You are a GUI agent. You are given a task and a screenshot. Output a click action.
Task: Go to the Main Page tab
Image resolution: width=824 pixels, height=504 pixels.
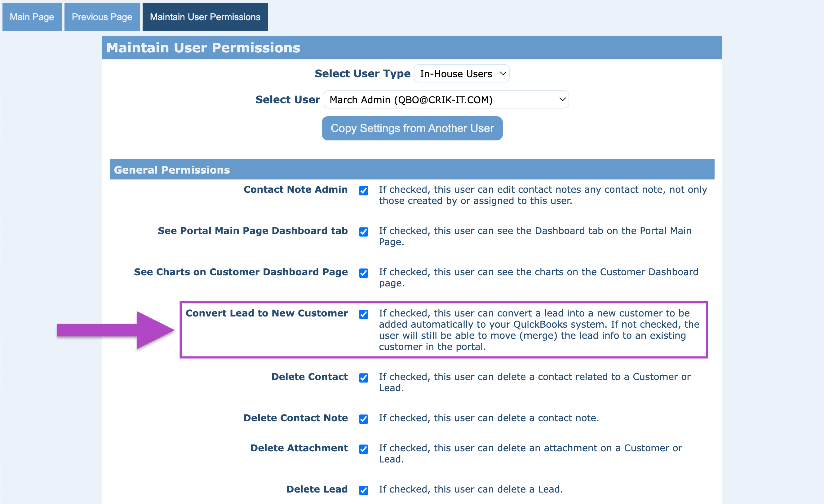pos(32,17)
